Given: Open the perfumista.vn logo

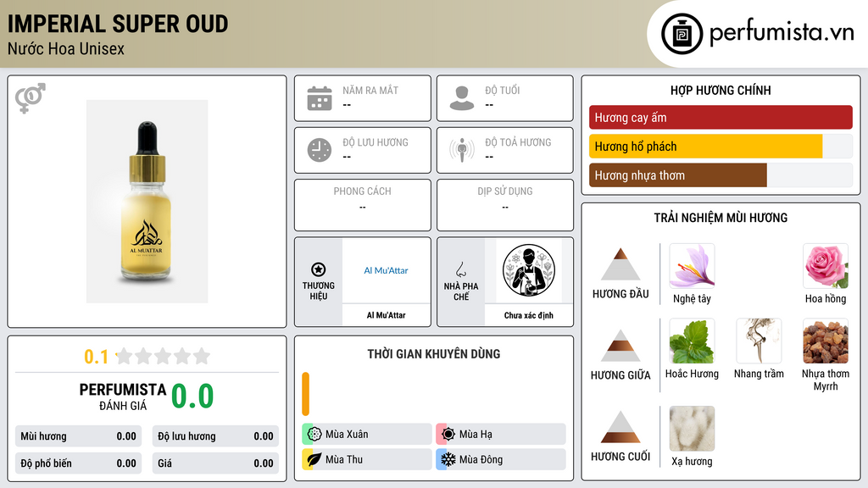Looking at the screenshot, I should (758, 33).
